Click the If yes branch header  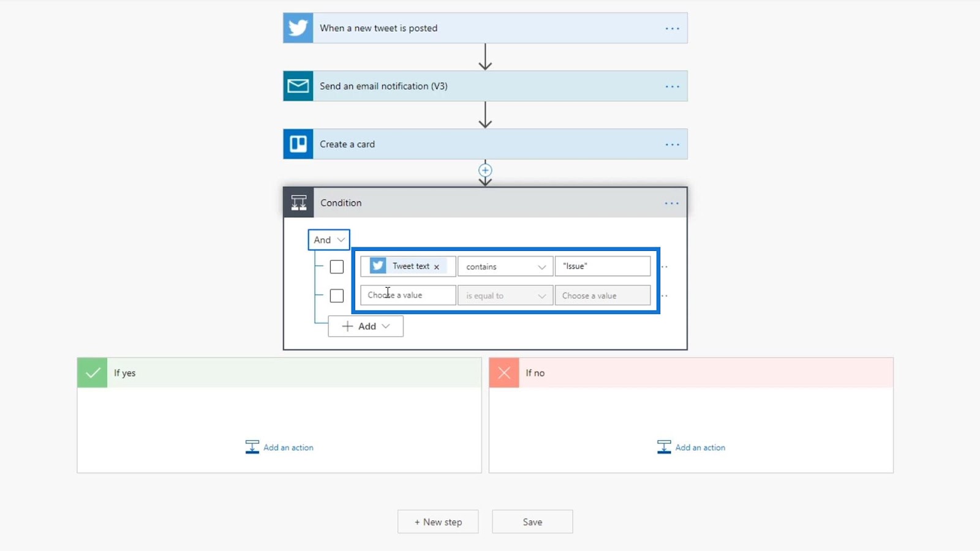pos(279,373)
